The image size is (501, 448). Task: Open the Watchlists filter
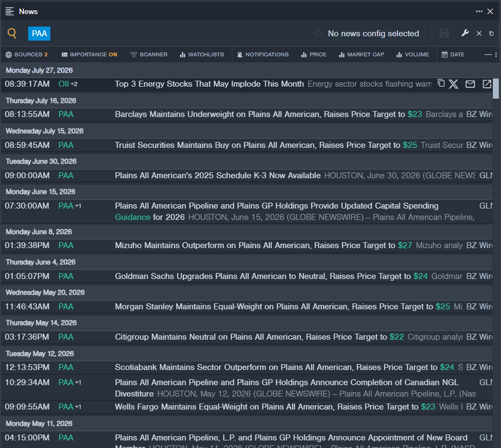[x=201, y=55]
